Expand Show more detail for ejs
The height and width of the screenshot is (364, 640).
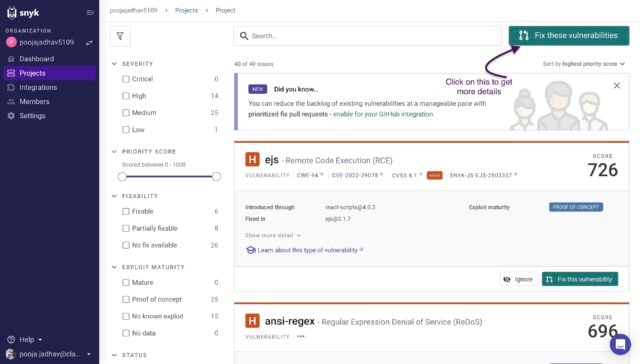point(273,235)
